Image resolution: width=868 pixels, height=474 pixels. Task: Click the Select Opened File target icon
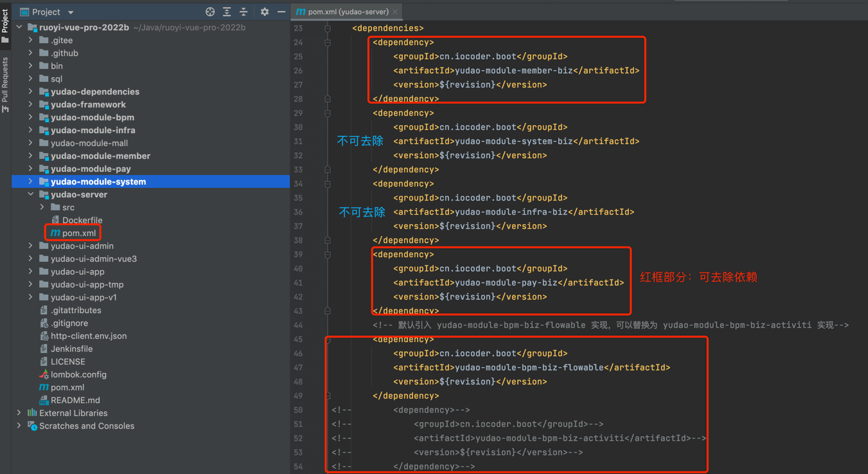point(210,12)
